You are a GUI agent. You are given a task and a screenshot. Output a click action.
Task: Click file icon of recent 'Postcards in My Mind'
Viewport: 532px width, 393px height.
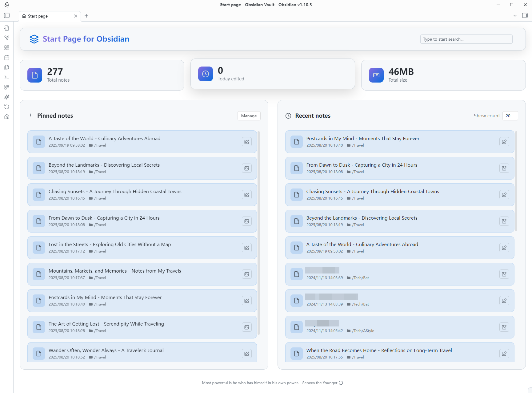(297, 142)
